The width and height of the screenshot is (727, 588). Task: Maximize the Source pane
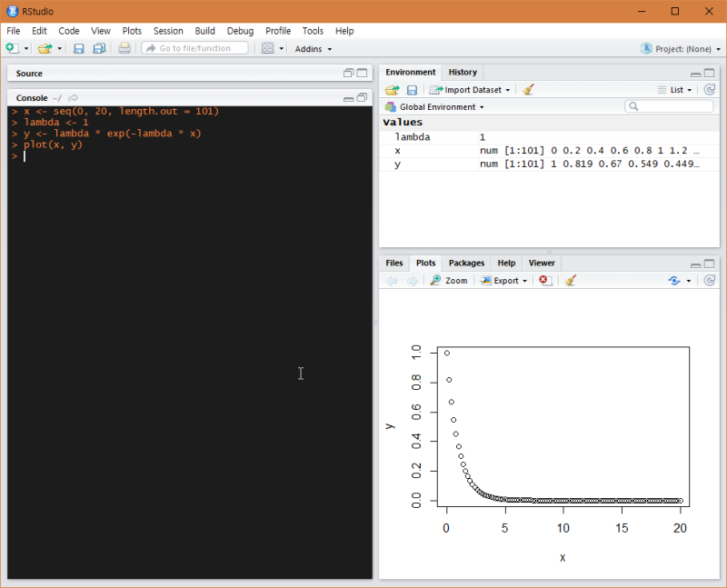pos(362,73)
